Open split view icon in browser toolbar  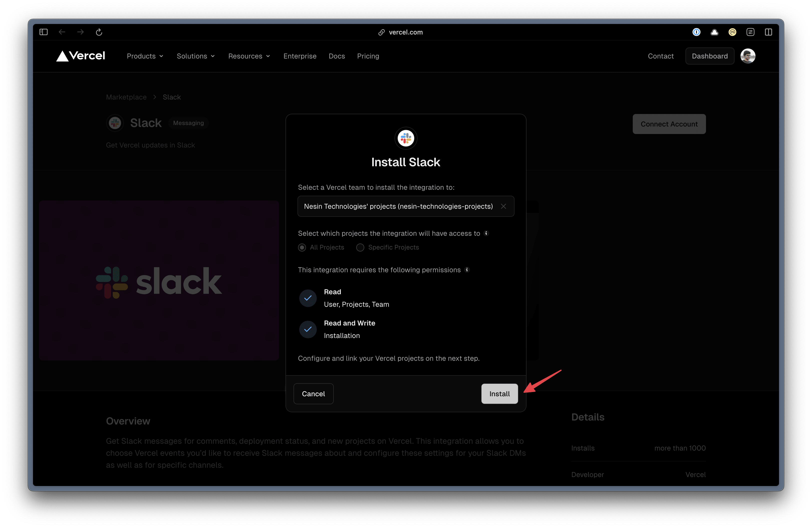(768, 32)
